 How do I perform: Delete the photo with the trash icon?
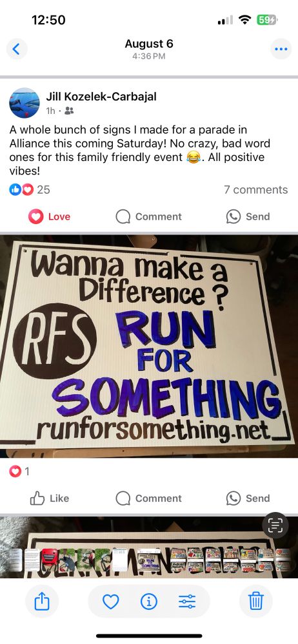pos(256,601)
